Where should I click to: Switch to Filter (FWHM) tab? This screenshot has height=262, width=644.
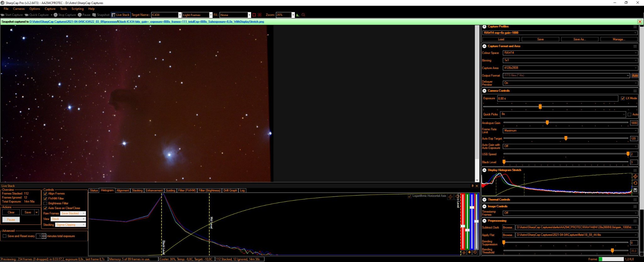187,191
